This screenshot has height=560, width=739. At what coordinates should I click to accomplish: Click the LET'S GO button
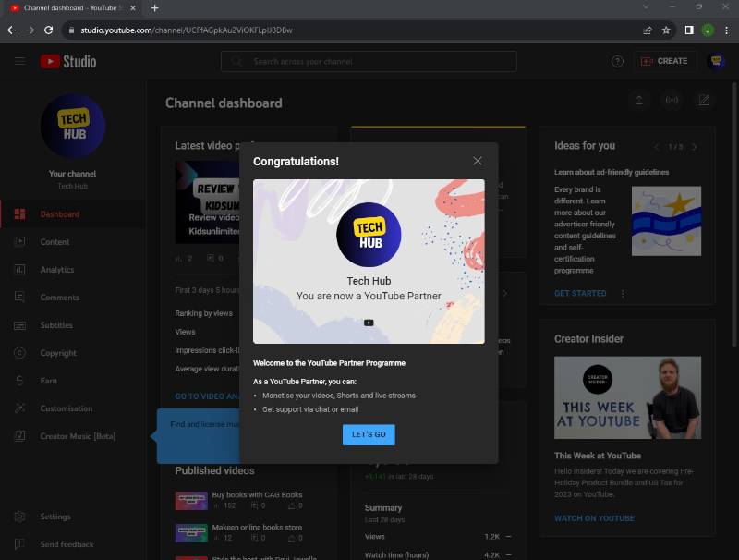(369, 434)
